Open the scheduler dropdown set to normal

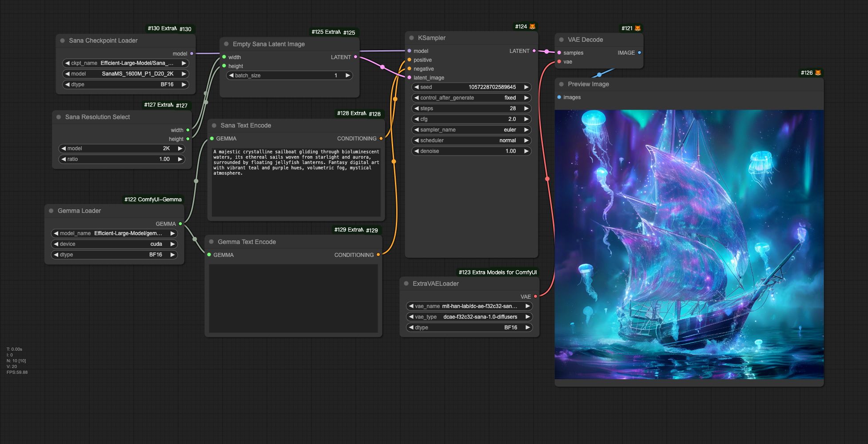click(471, 140)
